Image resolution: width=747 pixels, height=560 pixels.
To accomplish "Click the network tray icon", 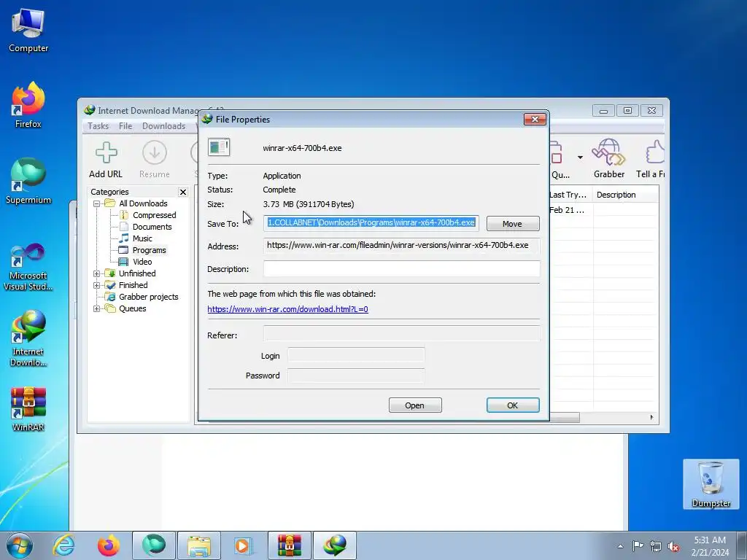I will [x=656, y=546].
